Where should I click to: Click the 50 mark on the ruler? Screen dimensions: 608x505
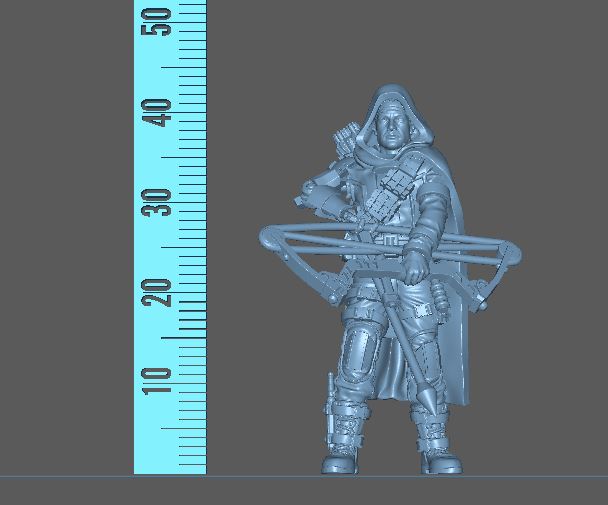158,22
